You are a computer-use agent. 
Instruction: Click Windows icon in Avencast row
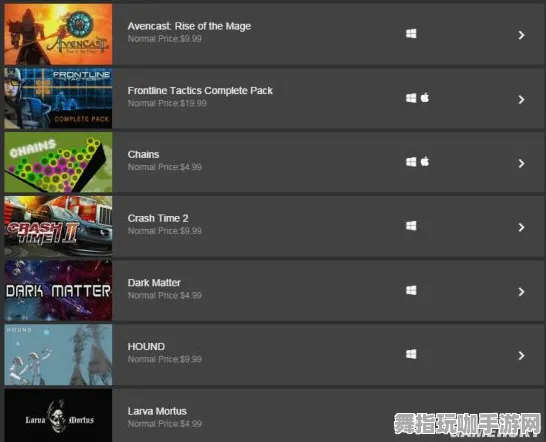411,34
